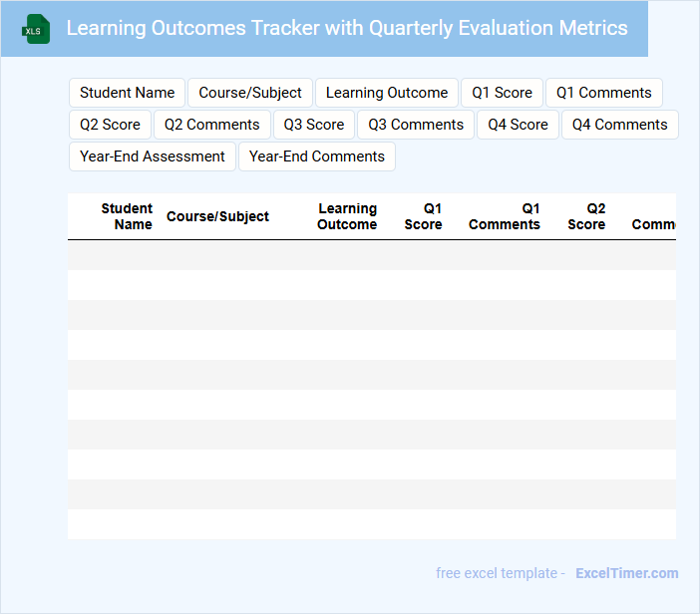Pick the Q4 Comments tag
This screenshot has width=700, height=614.
point(620,125)
